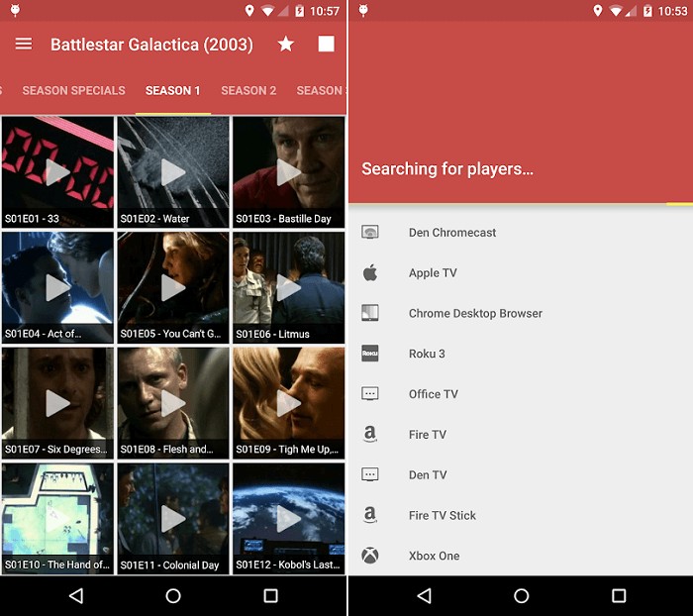The image size is (693, 616).
Task: Open the hamburger navigation menu
Action: (x=24, y=44)
